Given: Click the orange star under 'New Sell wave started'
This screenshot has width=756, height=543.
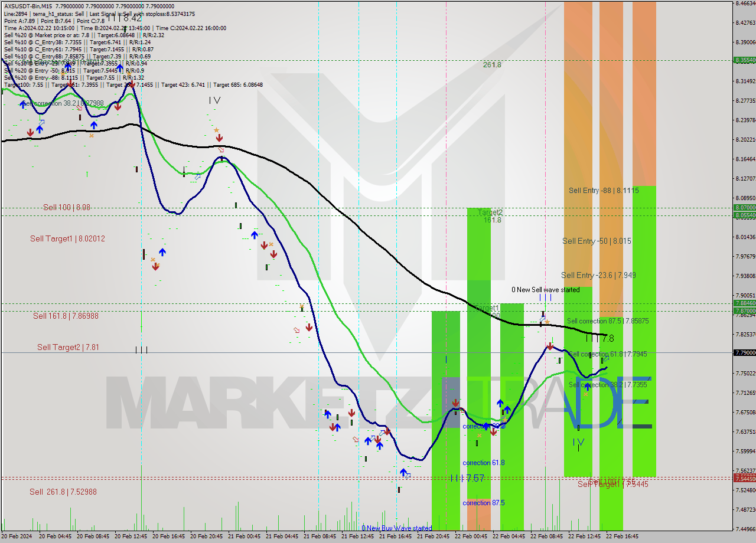Looking at the screenshot, I should (x=547, y=322).
